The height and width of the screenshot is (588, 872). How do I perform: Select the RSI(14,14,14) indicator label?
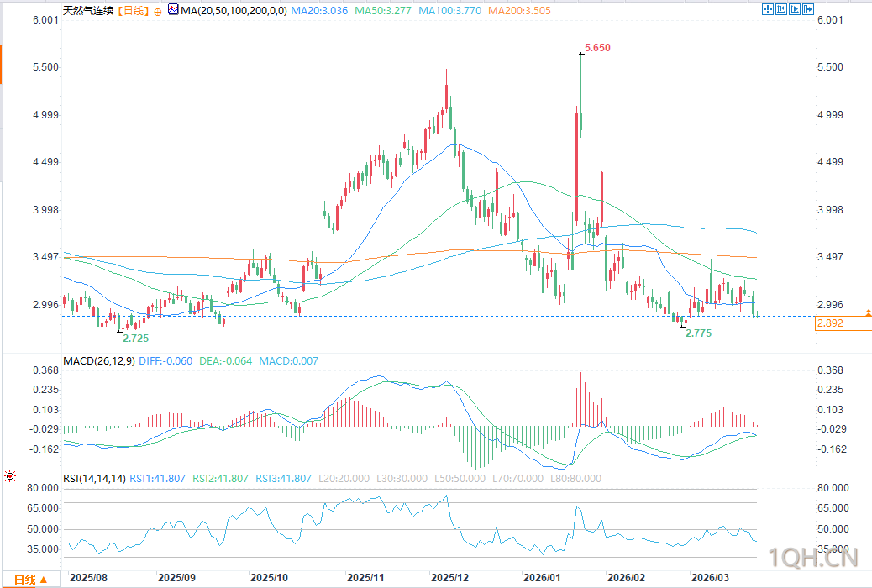coord(94,478)
